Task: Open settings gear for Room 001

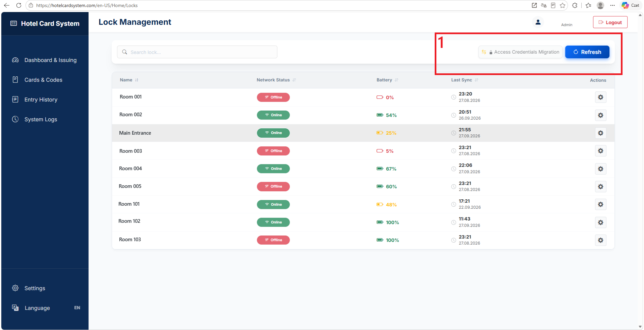Action: (x=600, y=97)
